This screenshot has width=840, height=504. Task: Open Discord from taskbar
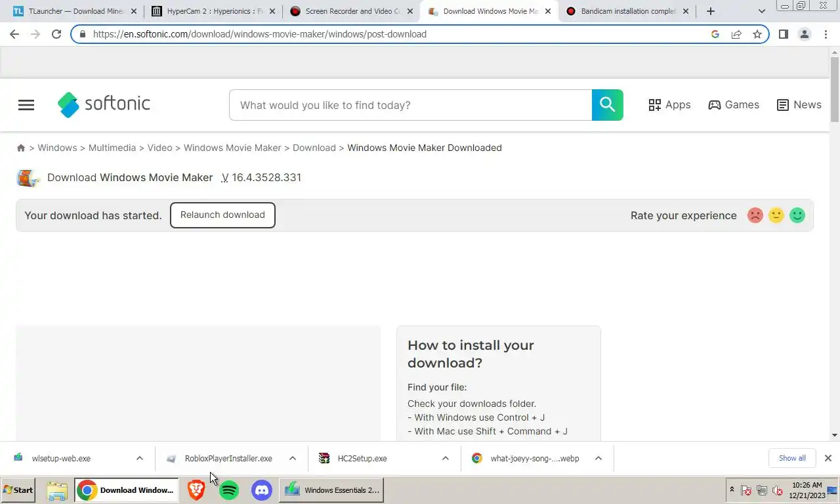[x=261, y=490]
